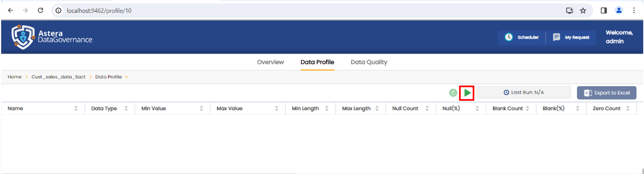The width and height of the screenshot is (644, 174).
Task: Click the green Run profile play icon
Action: pos(467,93)
